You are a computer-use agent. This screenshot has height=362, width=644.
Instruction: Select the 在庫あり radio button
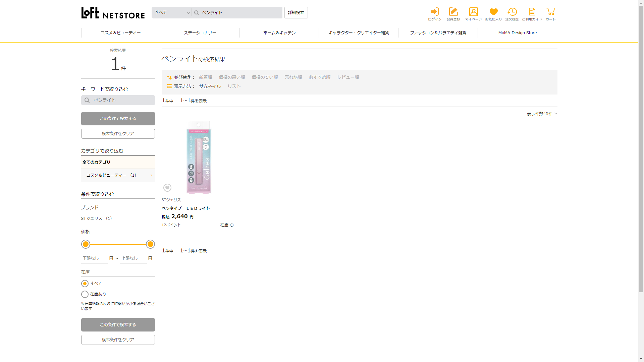[85, 294]
